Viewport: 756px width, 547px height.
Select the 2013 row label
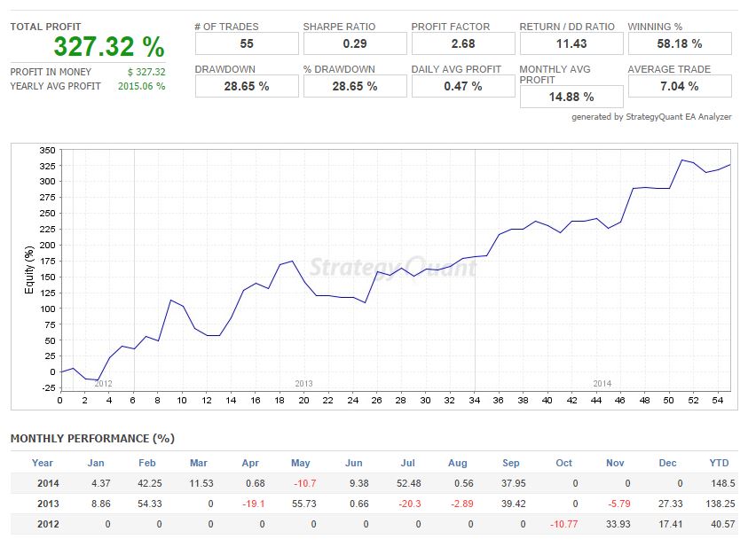click(48, 504)
